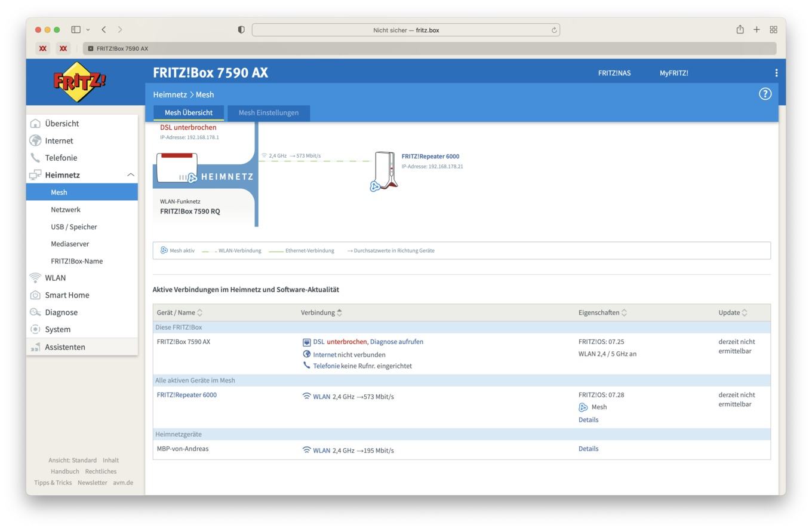
Task: Go back with the browser back arrow
Action: coord(104,29)
